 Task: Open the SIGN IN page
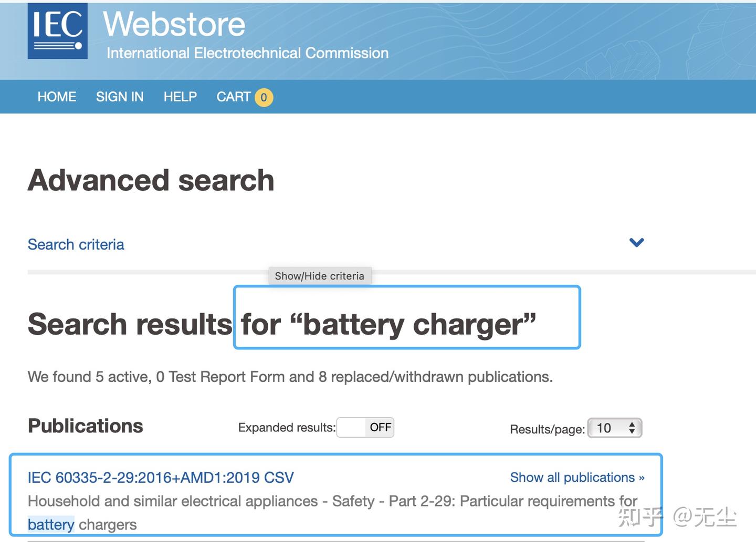click(x=120, y=97)
